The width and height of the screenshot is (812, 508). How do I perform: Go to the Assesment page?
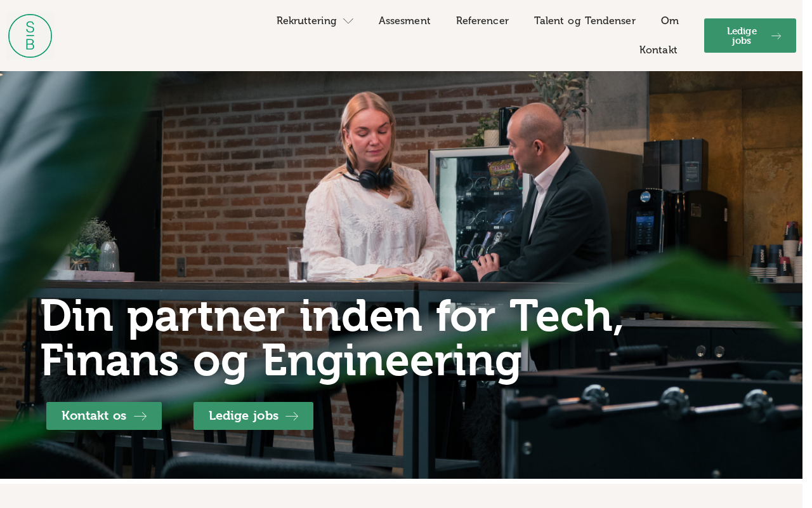(x=405, y=21)
